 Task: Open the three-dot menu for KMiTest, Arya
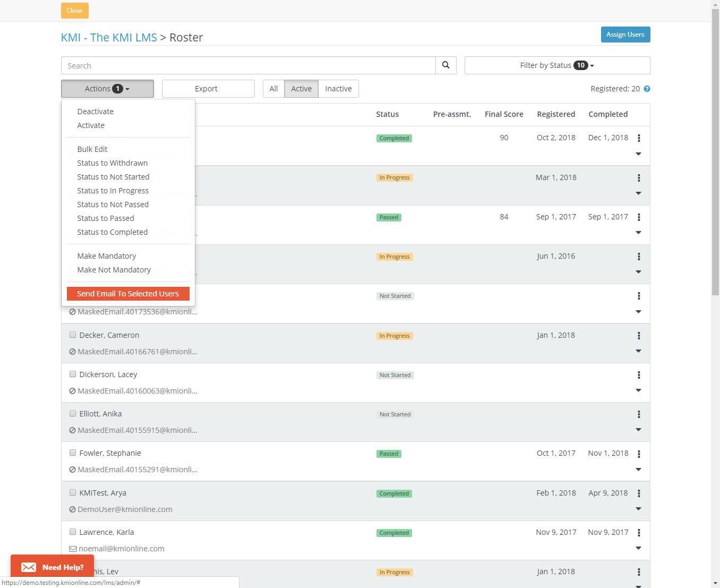(x=639, y=493)
